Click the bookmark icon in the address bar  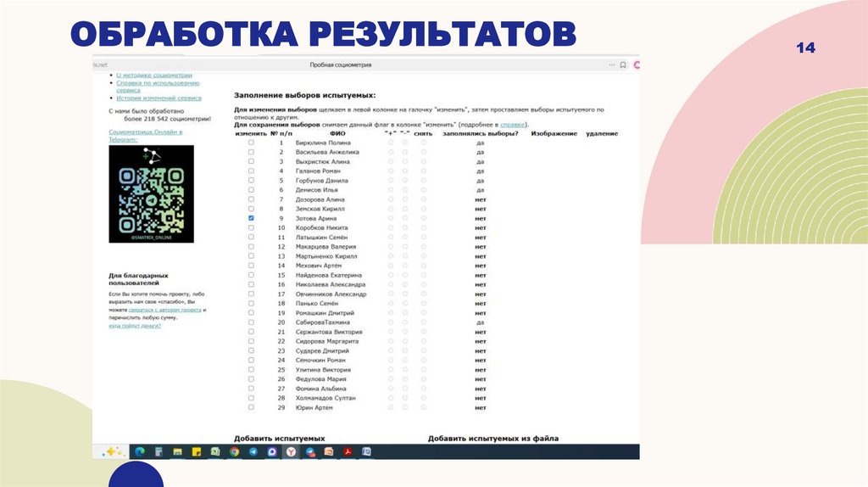click(x=623, y=64)
